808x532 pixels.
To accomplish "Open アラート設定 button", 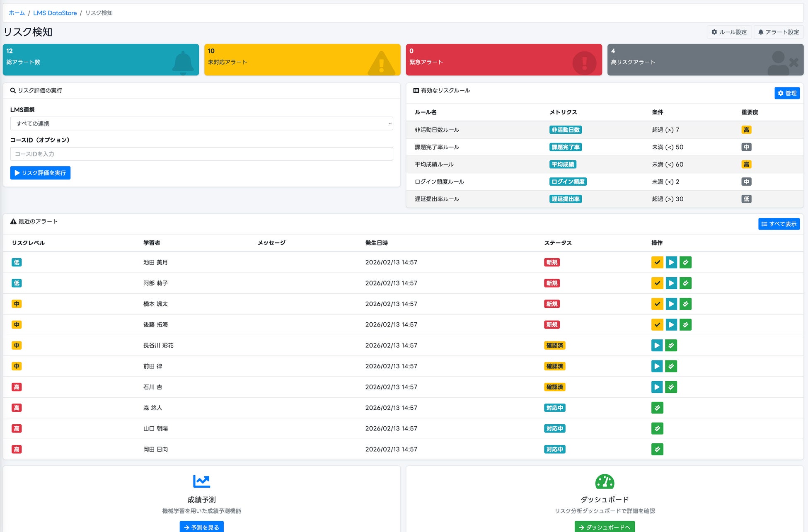I will coord(778,32).
